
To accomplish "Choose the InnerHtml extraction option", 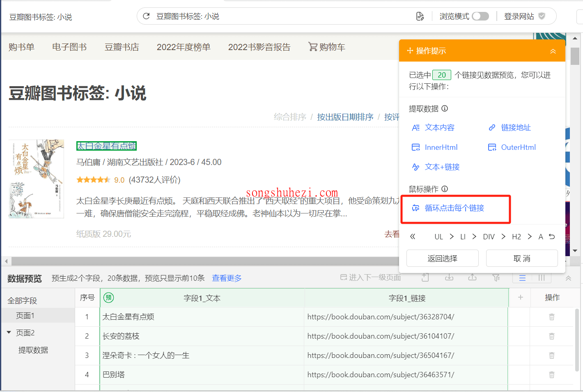I will (434, 147).
